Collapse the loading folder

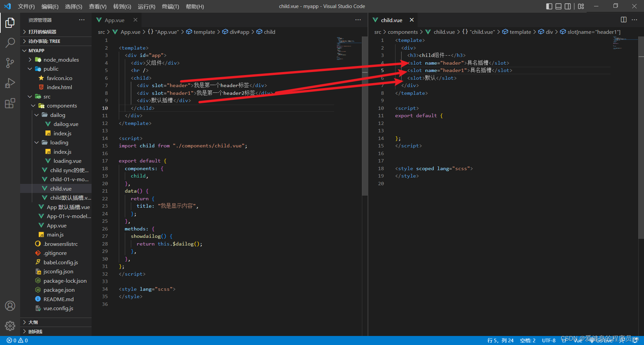point(56,142)
